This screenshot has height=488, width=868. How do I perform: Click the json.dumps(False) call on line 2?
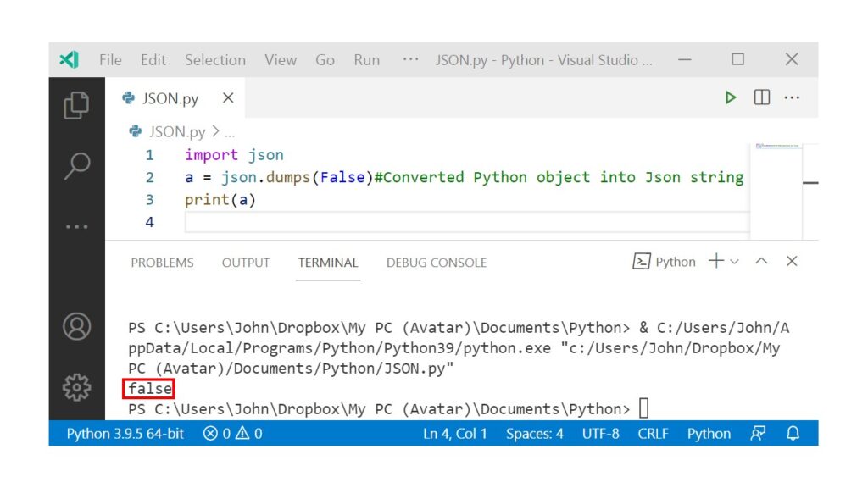coord(298,178)
